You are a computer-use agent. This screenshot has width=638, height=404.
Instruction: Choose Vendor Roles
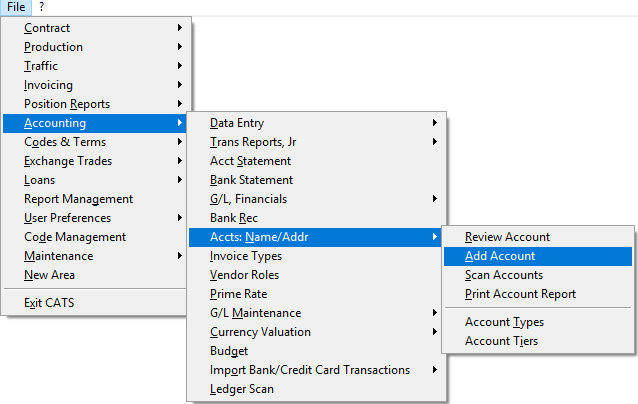[x=316, y=275]
